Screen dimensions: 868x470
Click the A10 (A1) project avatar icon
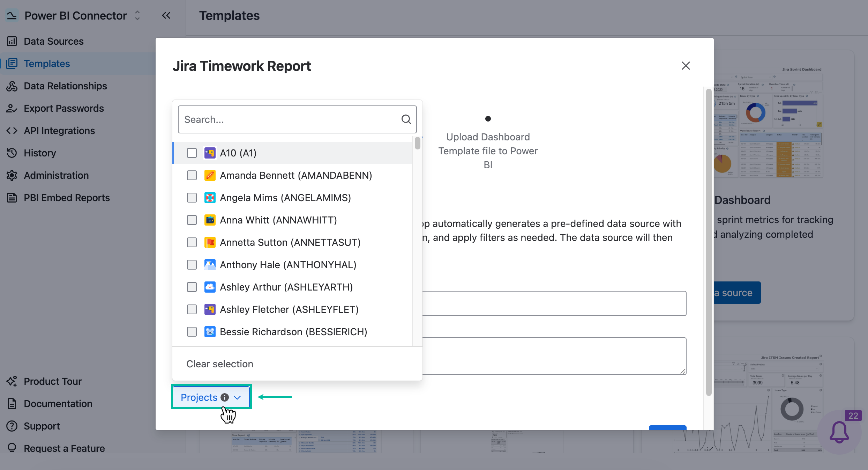pos(210,153)
